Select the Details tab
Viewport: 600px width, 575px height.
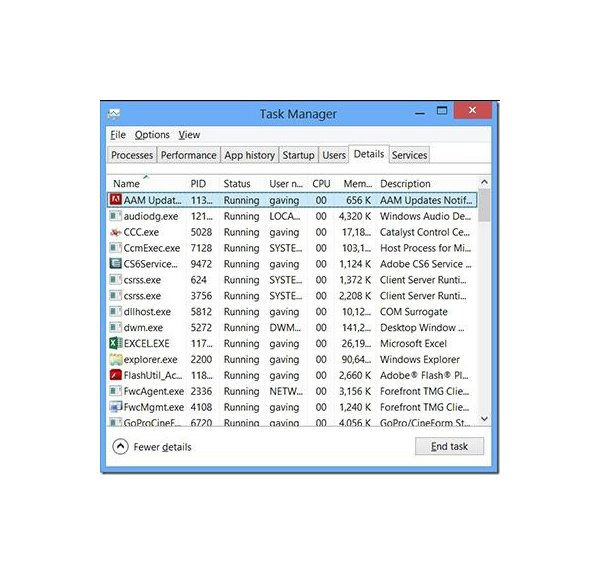tap(369, 154)
